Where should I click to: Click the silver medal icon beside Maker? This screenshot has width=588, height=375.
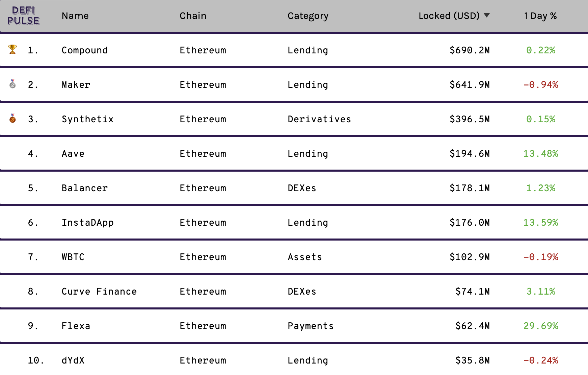point(12,84)
